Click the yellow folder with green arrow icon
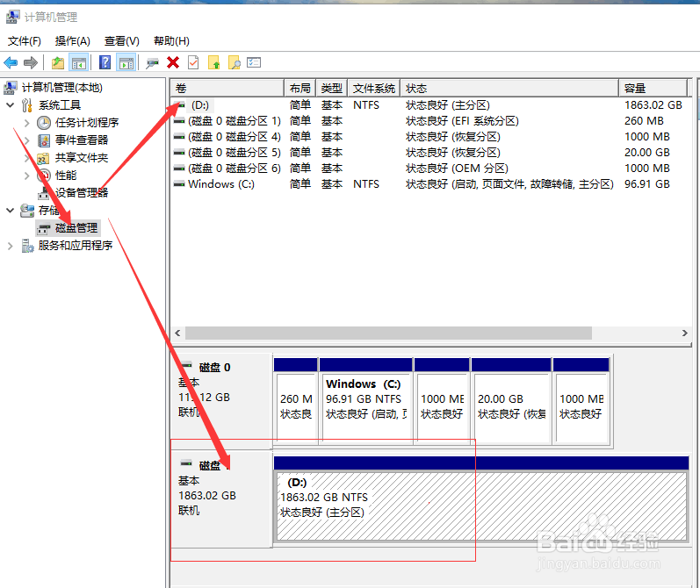Screen dimensions: 700x588 213,63
